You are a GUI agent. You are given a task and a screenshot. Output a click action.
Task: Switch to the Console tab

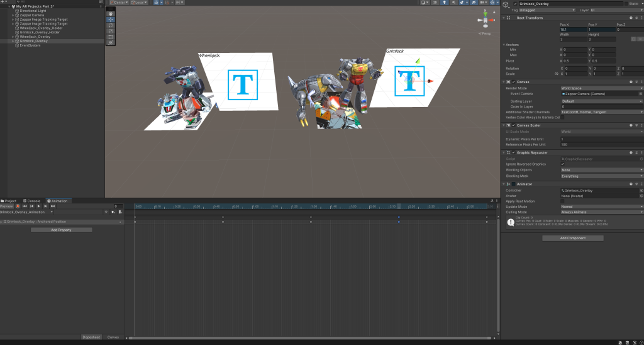pyautogui.click(x=33, y=201)
